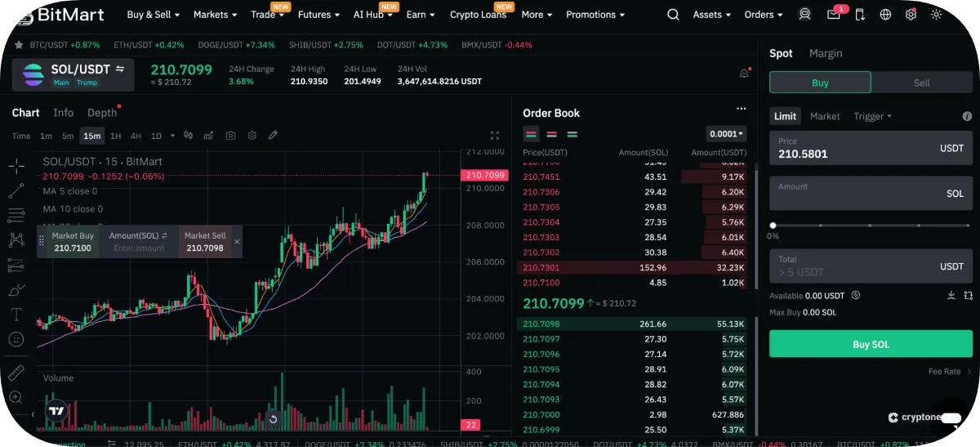Image resolution: width=980 pixels, height=447 pixels.
Task: Open the order book three-dot menu
Action: [741, 109]
